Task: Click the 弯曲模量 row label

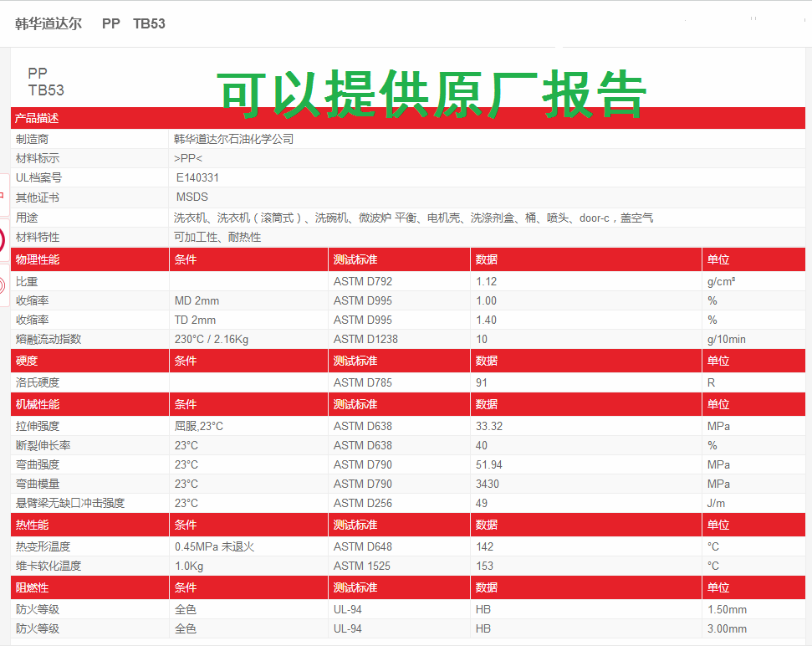Action: [38, 484]
